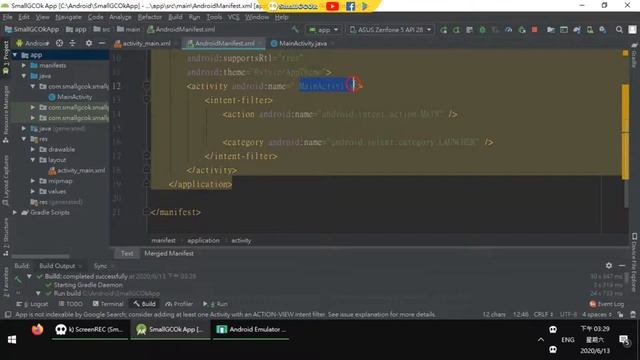Toggle the read-only lock icon in status bar
This screenshot has width=640, height=360.
coord(620,314)
